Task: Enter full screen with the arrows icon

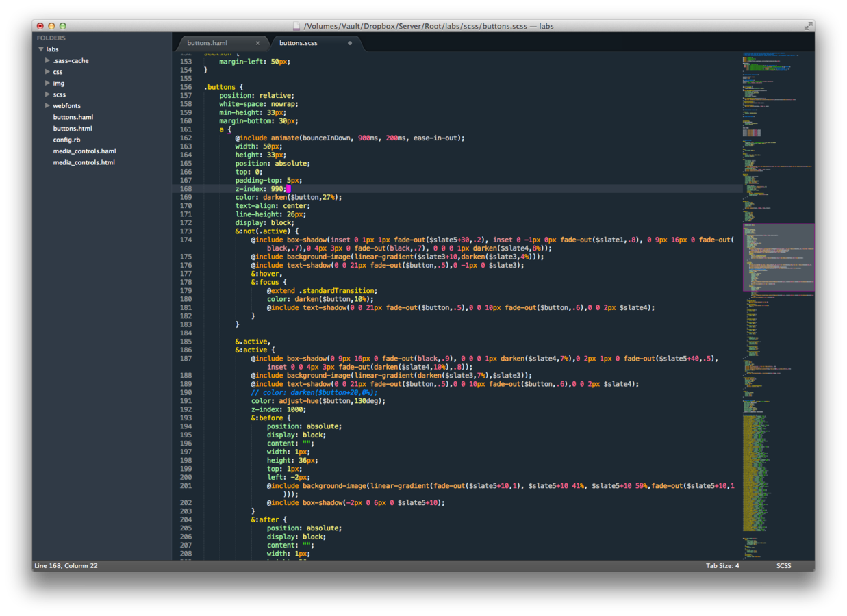Action: (x=808, y=26)
